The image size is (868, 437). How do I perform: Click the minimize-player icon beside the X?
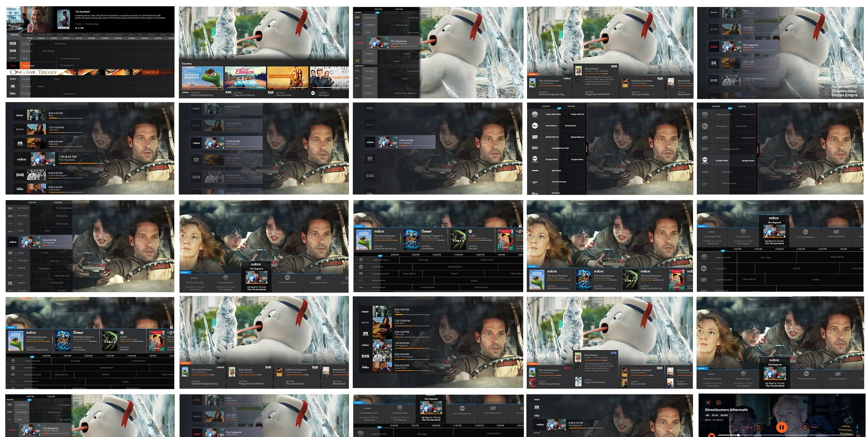[x=718, y=403]
